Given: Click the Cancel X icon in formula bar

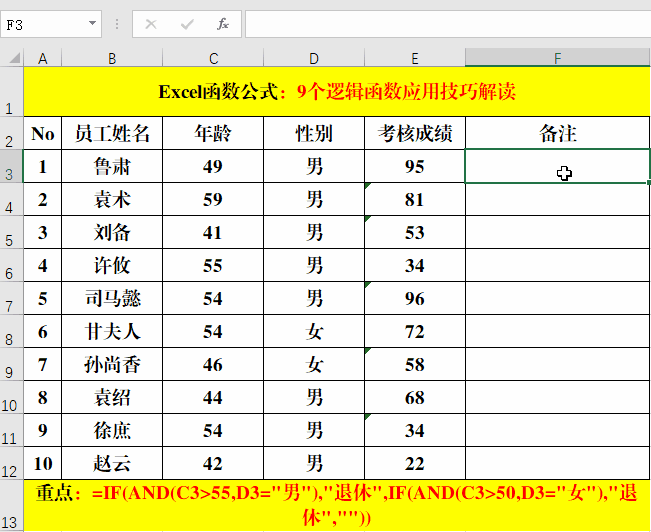Looking at the screenshot, I should point(151,24).
